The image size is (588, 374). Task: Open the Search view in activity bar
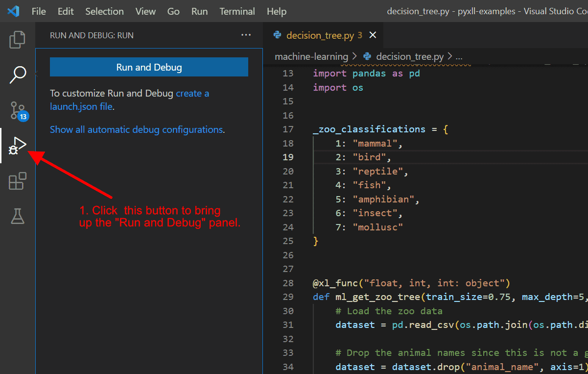(18, 75)
